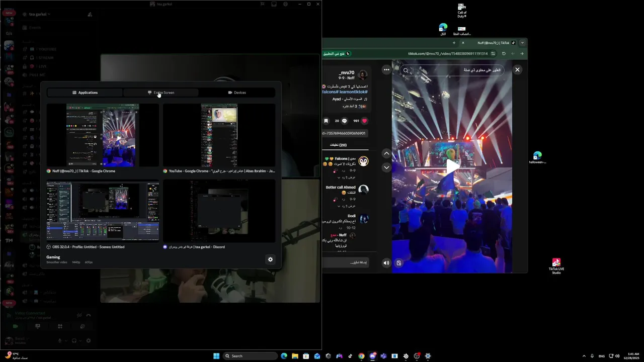Screen dimensions: 644x362
Task: Open Falcons commenter's penguin avatar
Action: click(363, 161)
